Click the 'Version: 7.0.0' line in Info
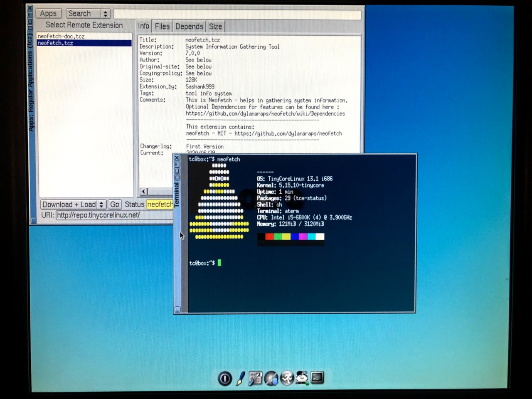The width and height of the screenshot is (532, 399). [170, 53]
